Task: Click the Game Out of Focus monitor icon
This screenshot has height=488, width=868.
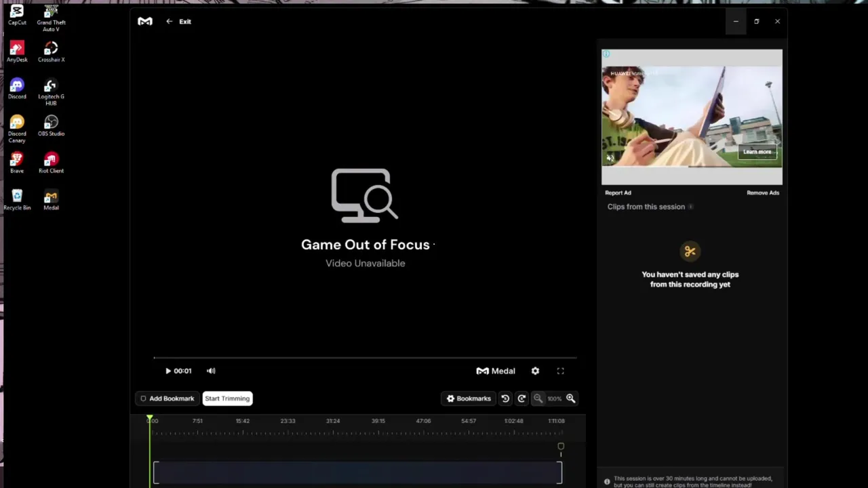Action: pos(365,195)
